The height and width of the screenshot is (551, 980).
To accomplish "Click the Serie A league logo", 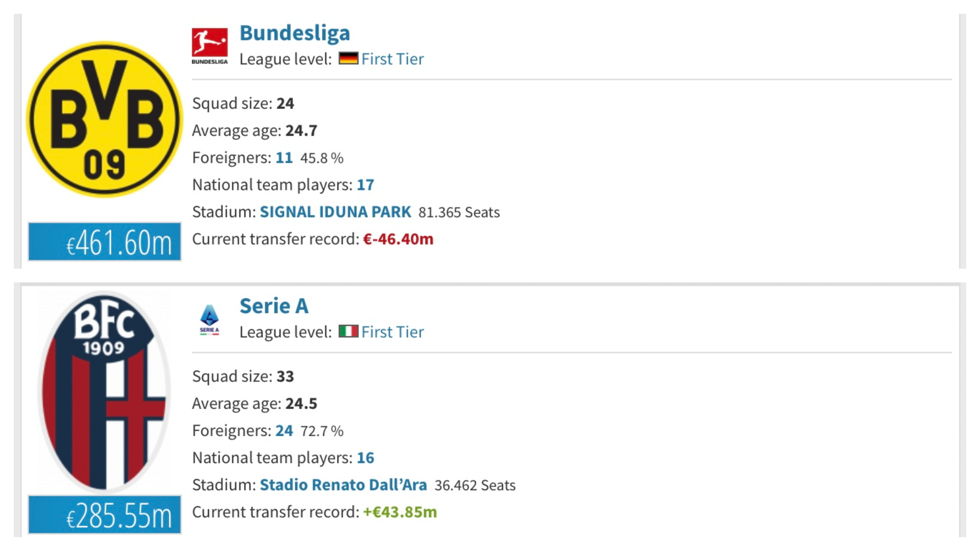I will [x=209, y=320].
